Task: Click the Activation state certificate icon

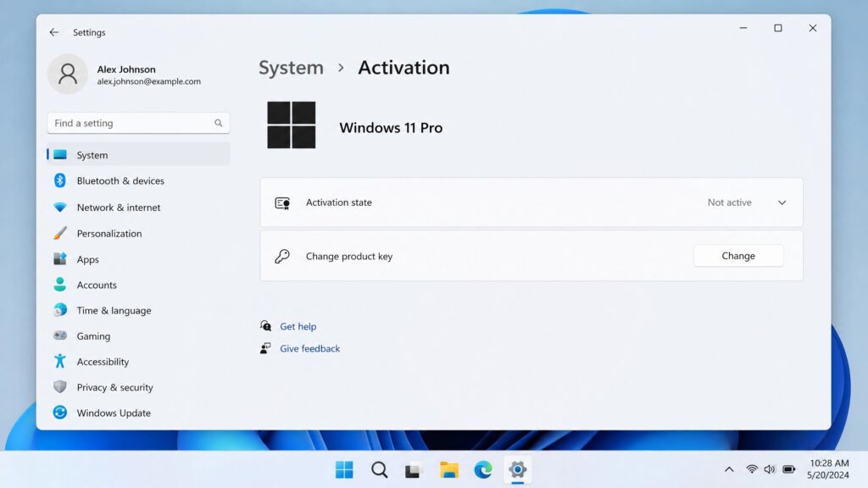Action: 282,203
